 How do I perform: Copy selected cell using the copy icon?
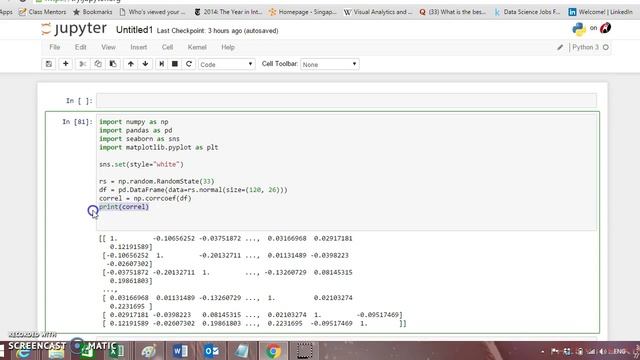[x=98, y=64]
